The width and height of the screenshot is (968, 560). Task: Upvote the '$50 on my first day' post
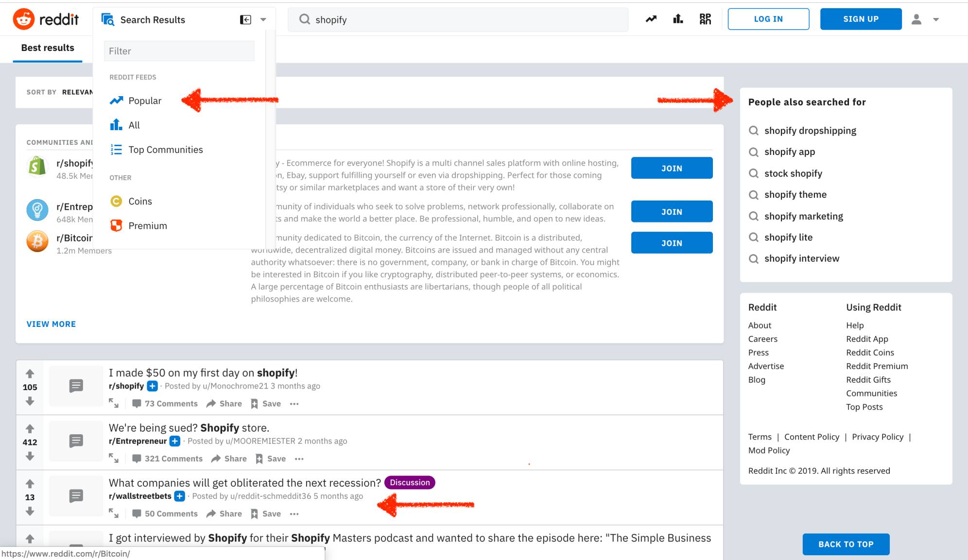30,373
